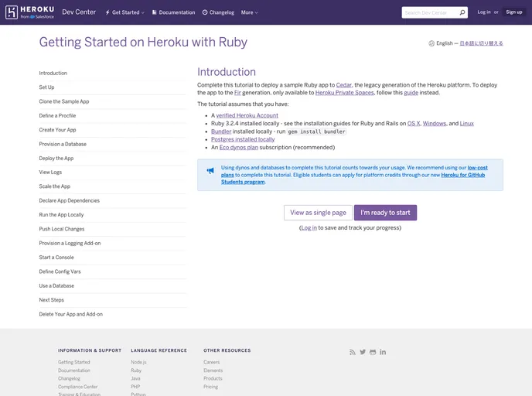Open the verified Heroku Account link
Image resolution: width=532 pixels, height=396 pixels.
point(247,115)
